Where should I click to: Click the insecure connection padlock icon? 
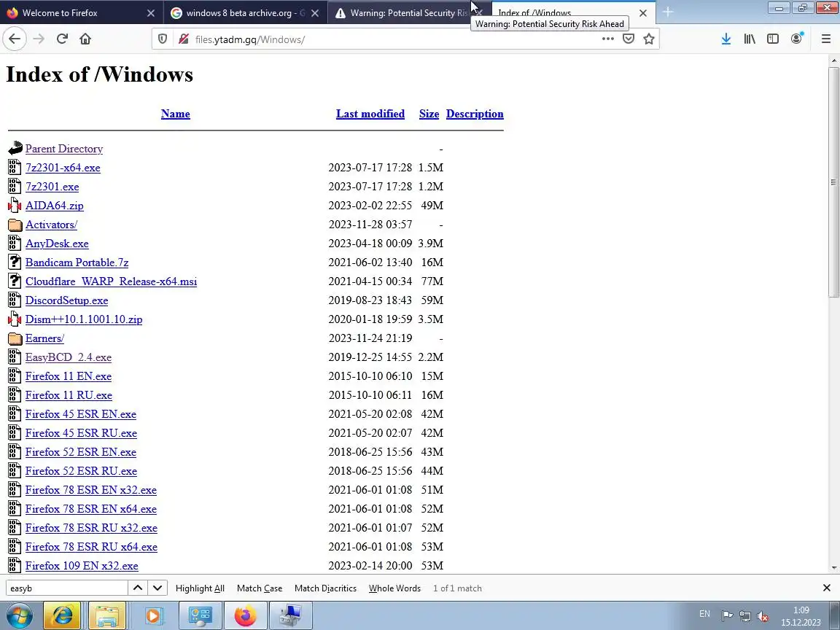(x=183, y=39)
